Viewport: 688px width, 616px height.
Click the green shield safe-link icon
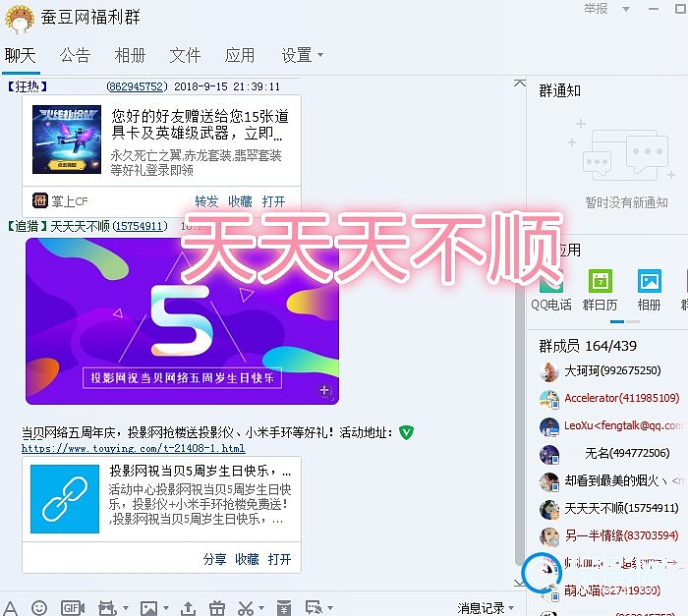pos(406,432)
